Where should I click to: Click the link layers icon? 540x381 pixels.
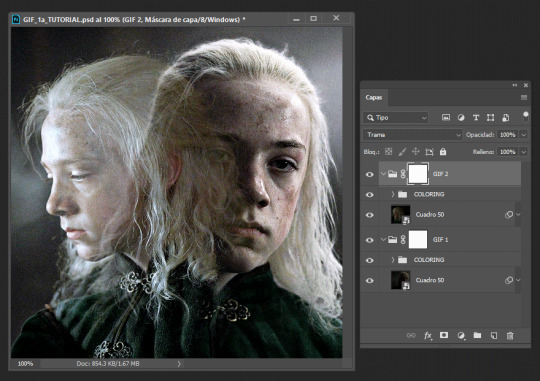411,335
